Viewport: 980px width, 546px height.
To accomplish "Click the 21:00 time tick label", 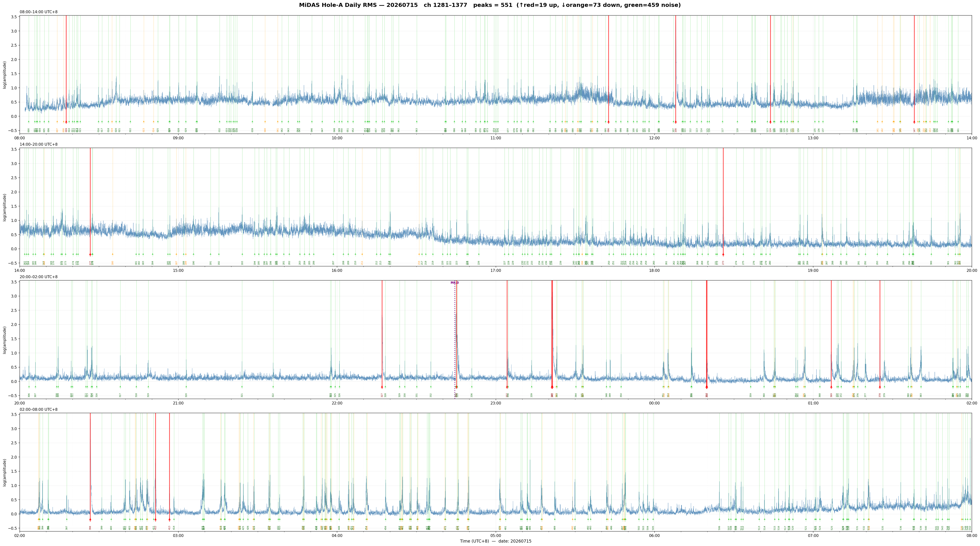I will click(178, 403).
